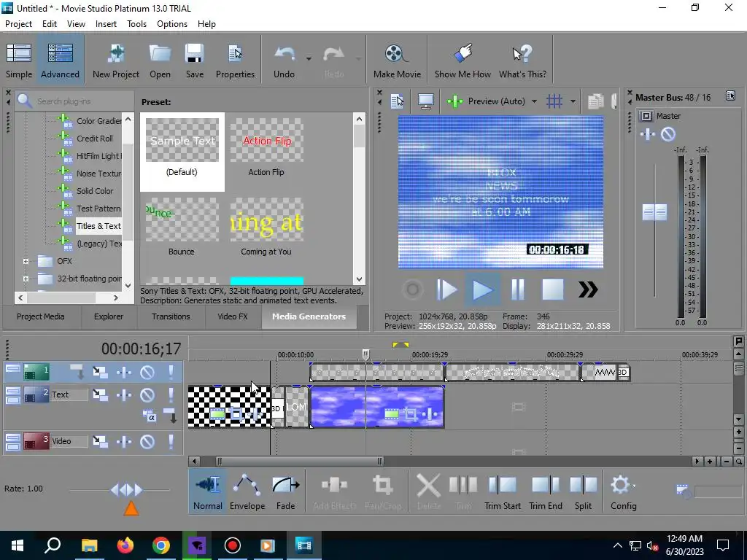
Task: Open Show Me How tutorials
Action: [462, 61]
